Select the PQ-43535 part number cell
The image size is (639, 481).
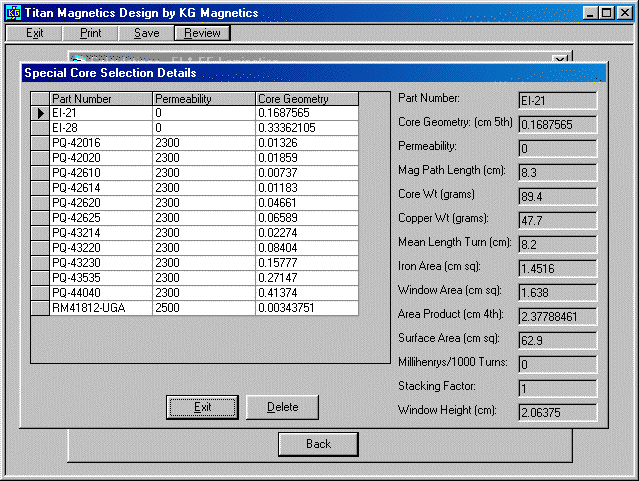coord(101,278)
